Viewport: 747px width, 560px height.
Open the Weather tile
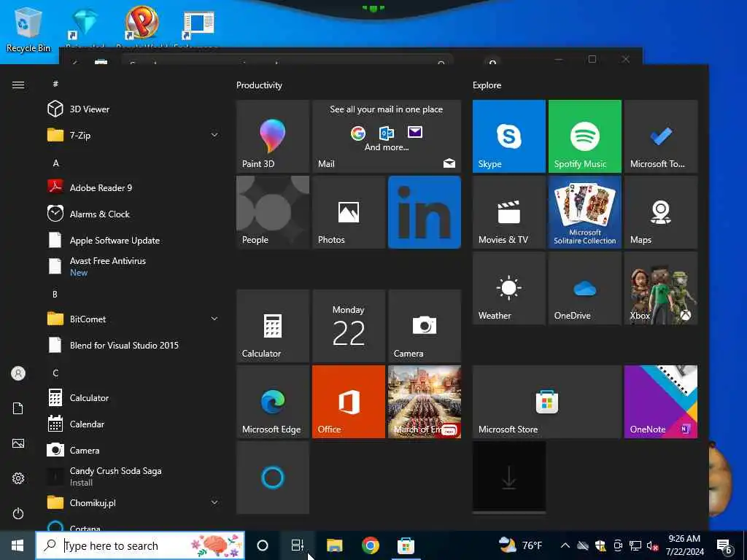point(508,288)
